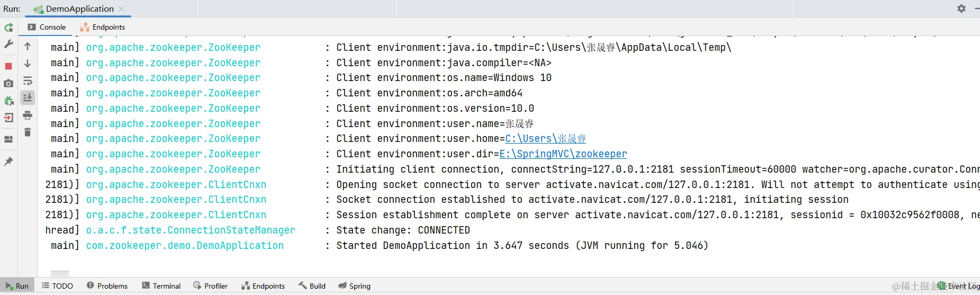Switch to the Endpoints tab beside Console

click(103, 27)
